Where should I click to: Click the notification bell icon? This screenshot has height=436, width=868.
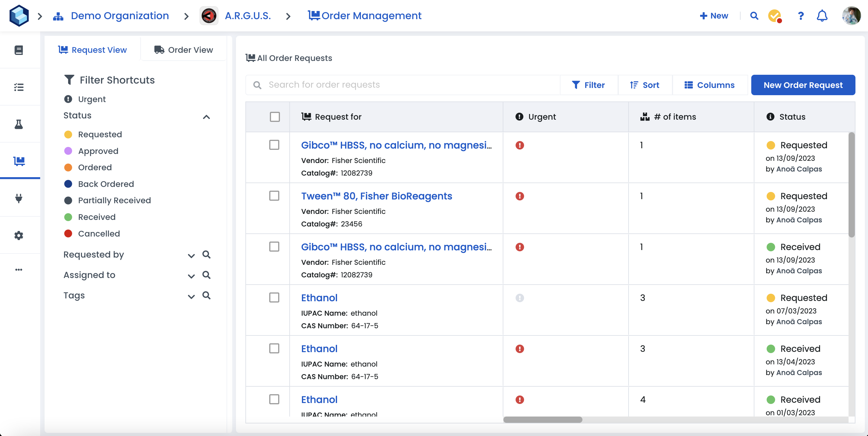click(x=822, y=16)
